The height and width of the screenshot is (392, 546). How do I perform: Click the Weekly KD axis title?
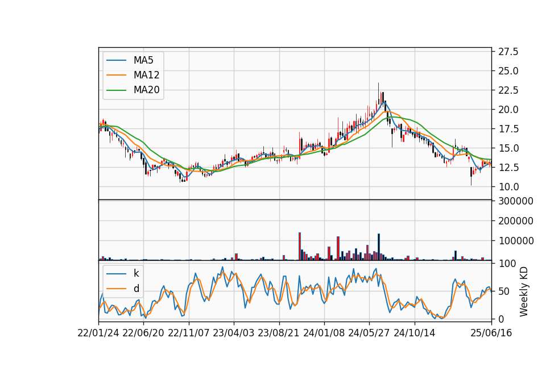(x=523, y=291)
